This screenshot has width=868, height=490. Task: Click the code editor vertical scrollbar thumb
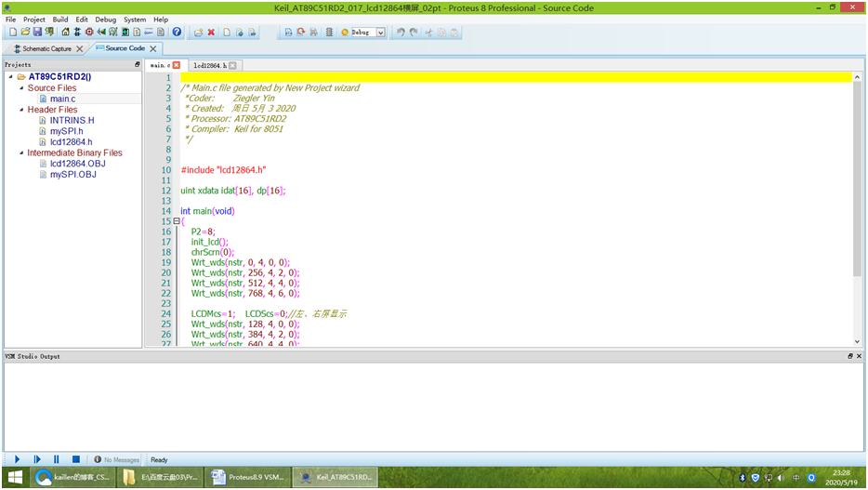tap(857, 180)
